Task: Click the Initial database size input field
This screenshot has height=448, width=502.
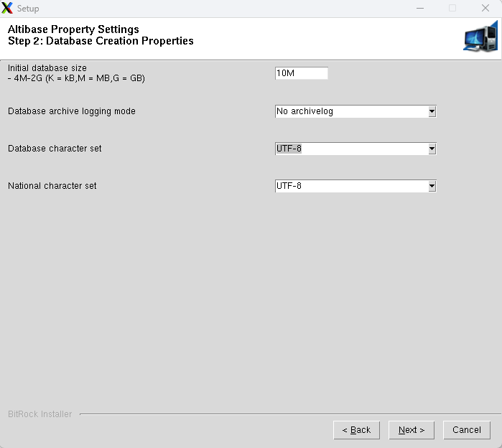Action: [301, 73]
